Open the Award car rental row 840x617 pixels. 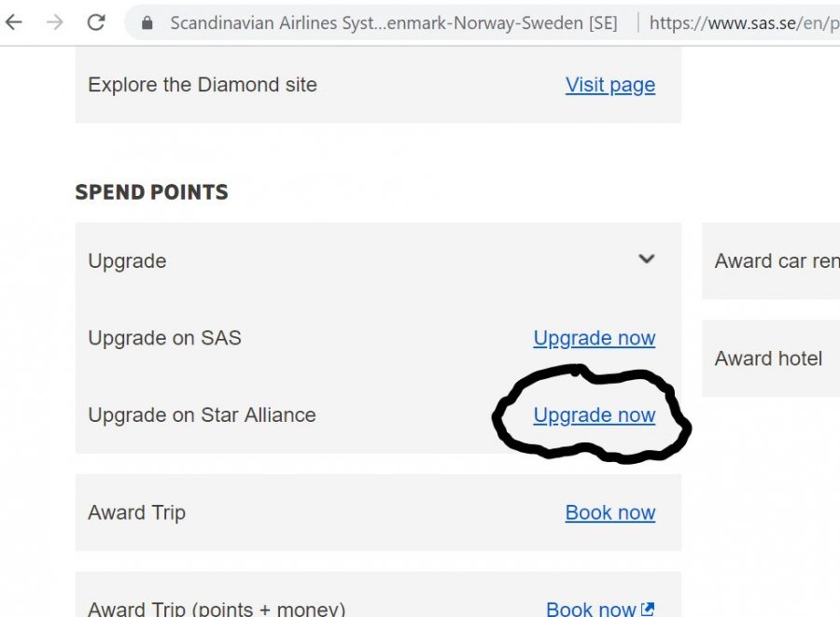pos(776,261)
